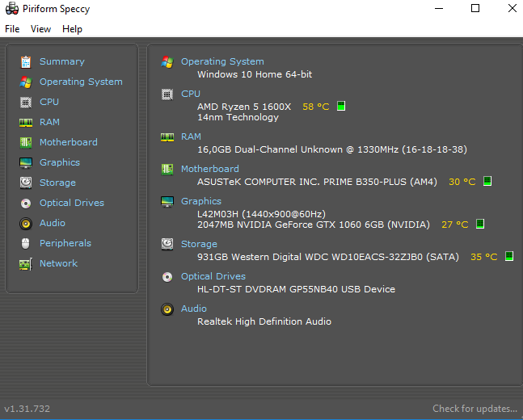The image size is (523, 420).
Task: Open the View menu
Action: [x=40, y=29]
